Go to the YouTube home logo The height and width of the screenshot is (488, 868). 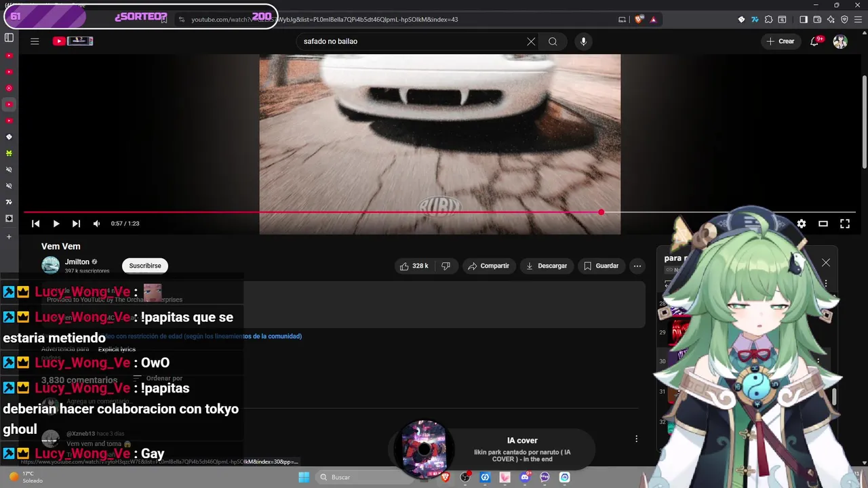[73, 41]
